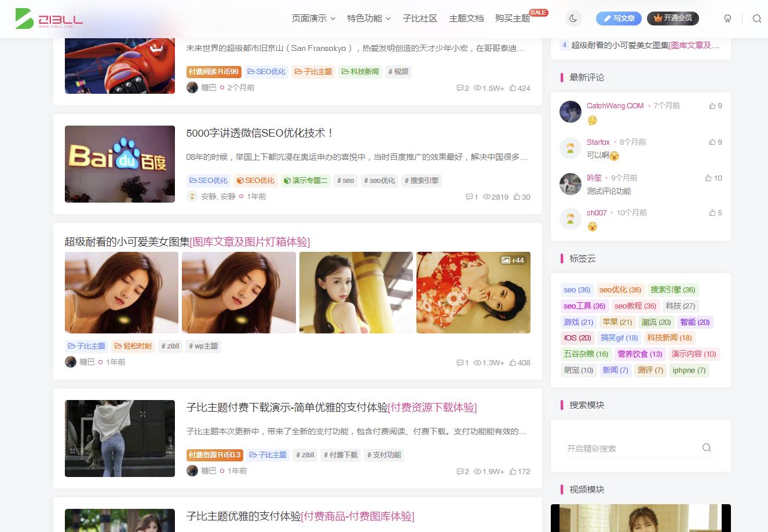Click like icon showing 424

(x=513, y=88)
